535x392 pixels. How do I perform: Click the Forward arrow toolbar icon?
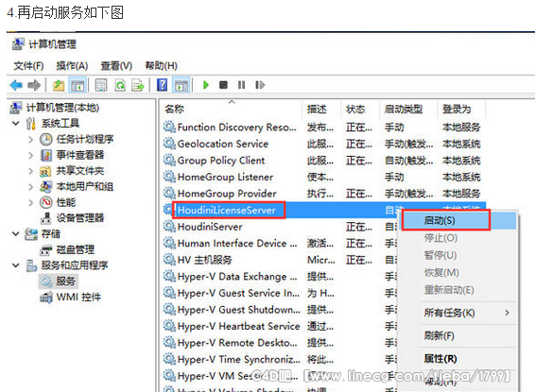(34, 85)
